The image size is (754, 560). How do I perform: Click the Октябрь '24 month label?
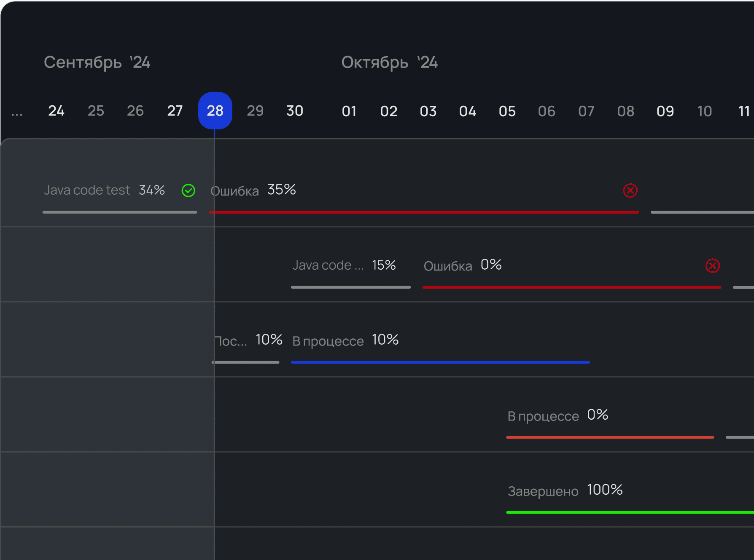point(389,62)
